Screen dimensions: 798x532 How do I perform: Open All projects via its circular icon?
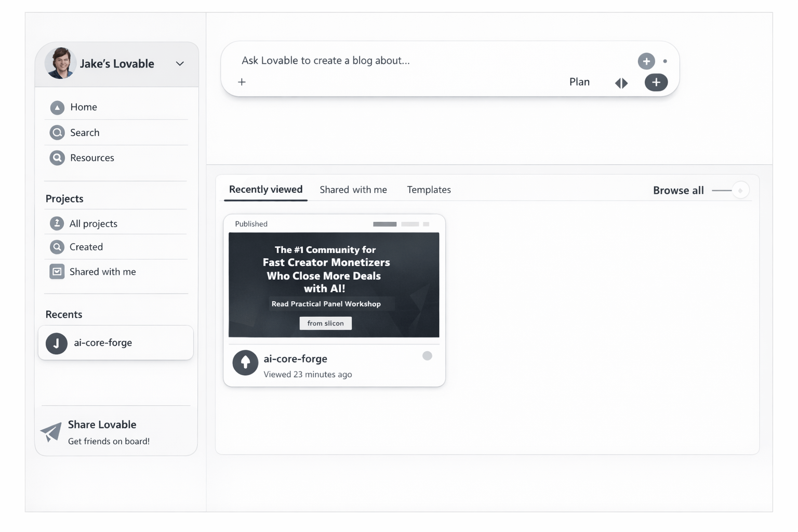point(57,223)
